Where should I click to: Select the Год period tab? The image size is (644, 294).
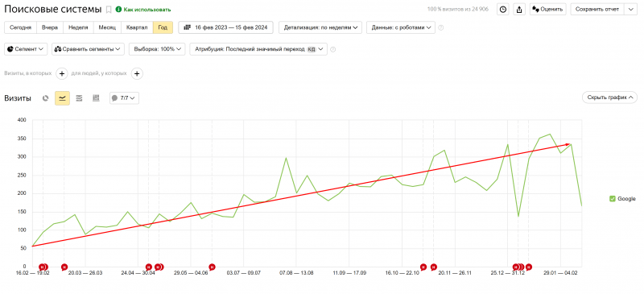click(163, 27)
